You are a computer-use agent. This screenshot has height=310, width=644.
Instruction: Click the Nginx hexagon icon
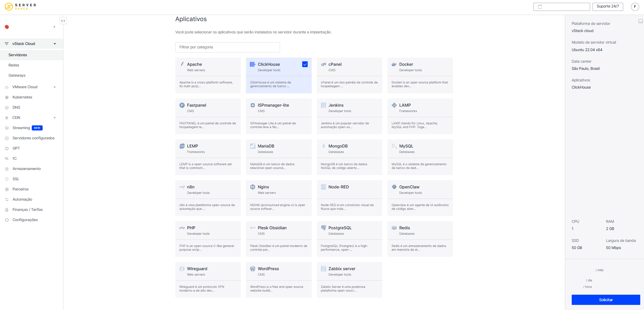click(x=253, y=187)
